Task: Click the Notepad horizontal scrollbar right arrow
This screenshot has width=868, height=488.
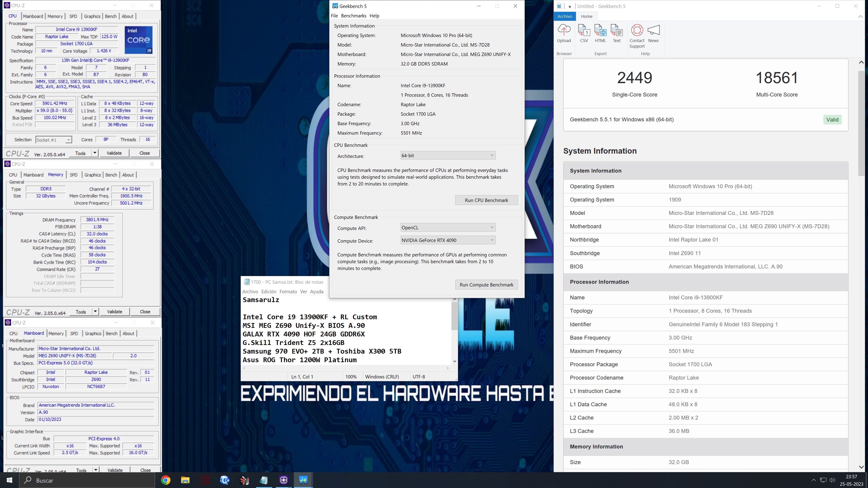Action: pyautogui.click(x=448, y=368)
